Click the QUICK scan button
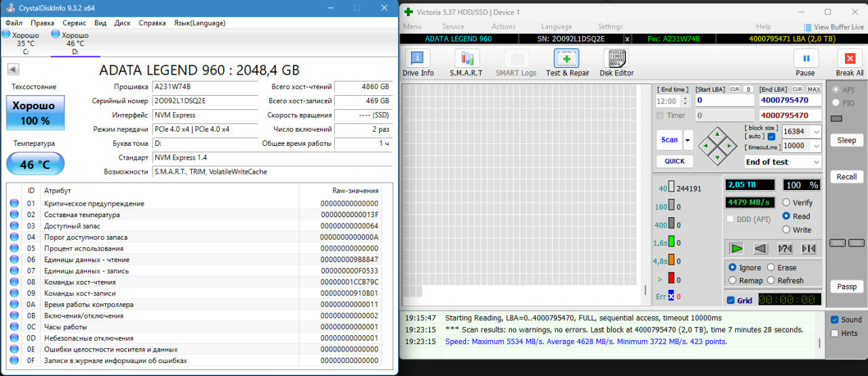 tap(674, 162)
